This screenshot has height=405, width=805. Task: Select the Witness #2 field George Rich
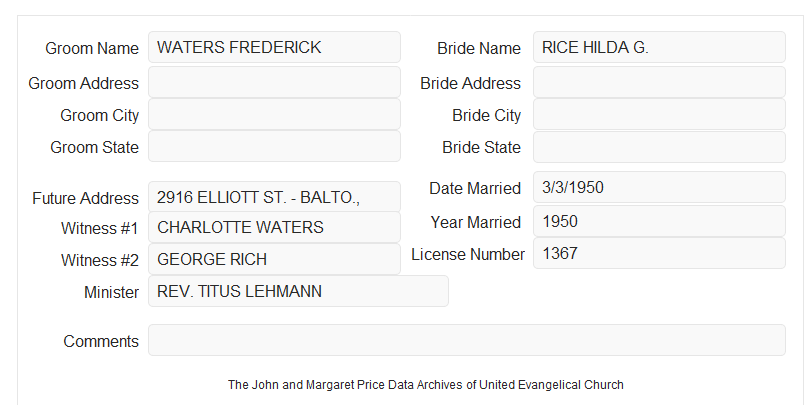pyautogui.click(x=274, y=259)
